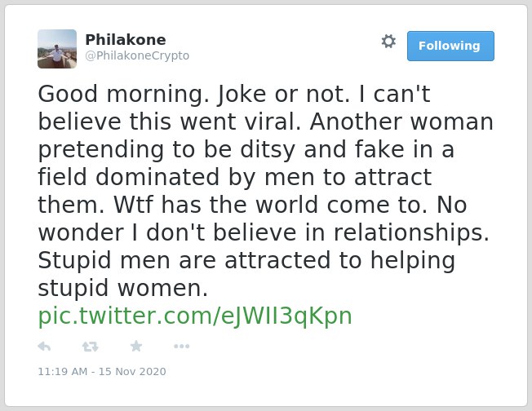Click the 11:19 AM timestamp
This screenshot has width=532, height=411.
(63, 372)
